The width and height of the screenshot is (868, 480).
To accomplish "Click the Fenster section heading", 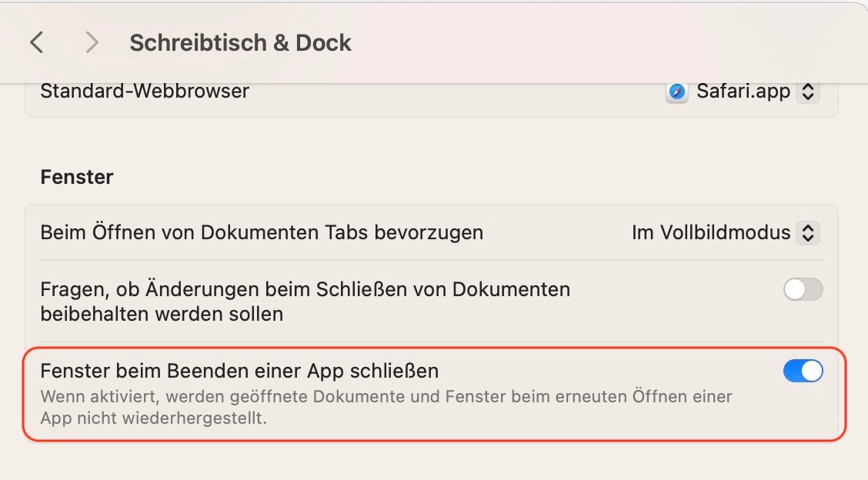I will tap(77, 177).
